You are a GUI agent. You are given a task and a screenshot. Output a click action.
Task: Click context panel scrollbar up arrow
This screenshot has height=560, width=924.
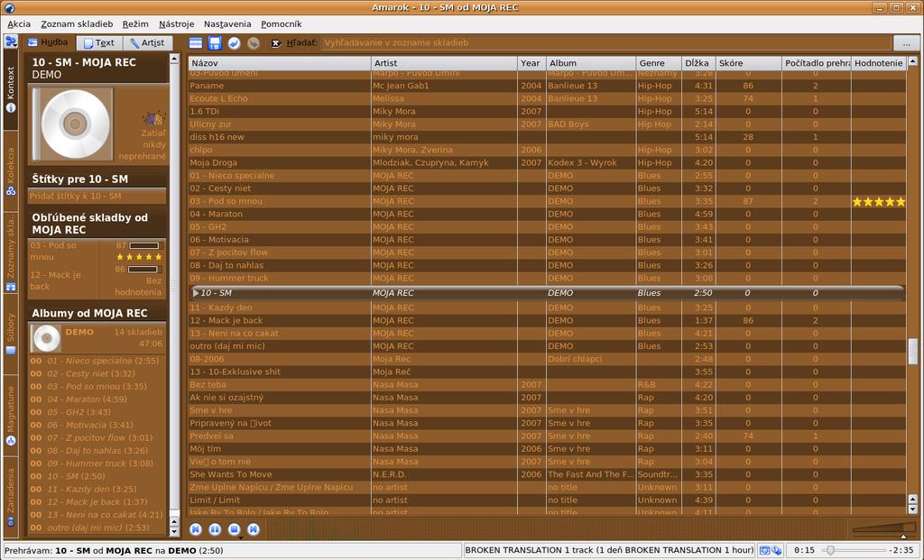[x=174, y=59]
